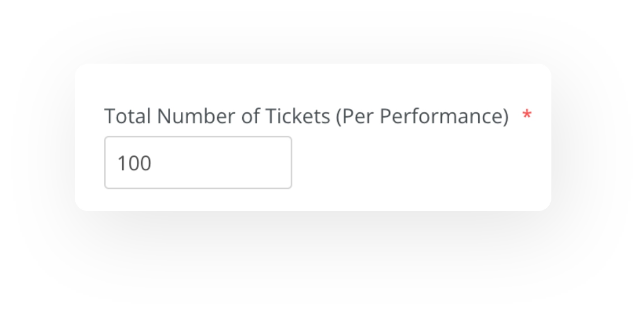
Task: Place the cursor on the value 100
Action: [x=134, y=164]
